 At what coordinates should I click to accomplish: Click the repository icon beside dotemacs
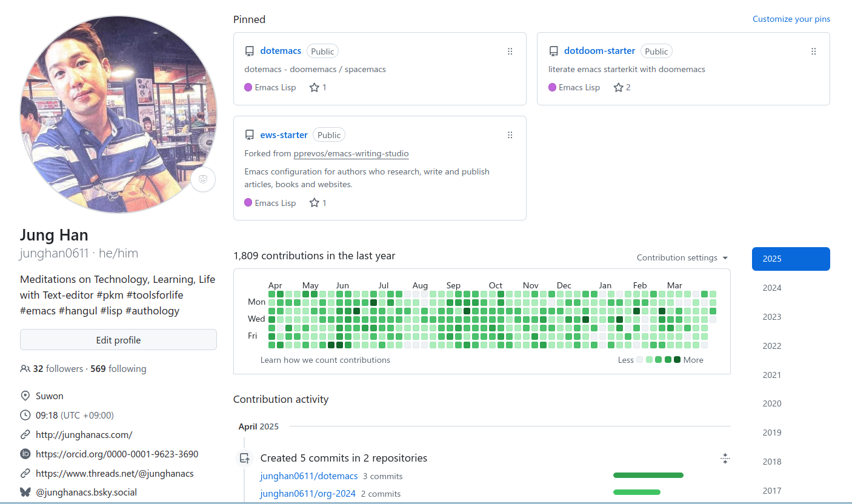(x=250, y=51)
